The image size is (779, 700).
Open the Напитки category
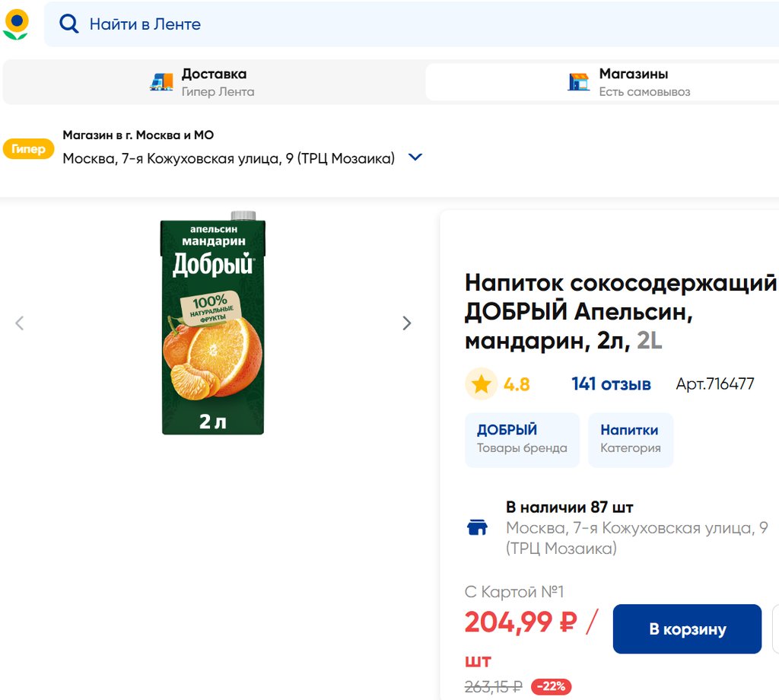630,439
